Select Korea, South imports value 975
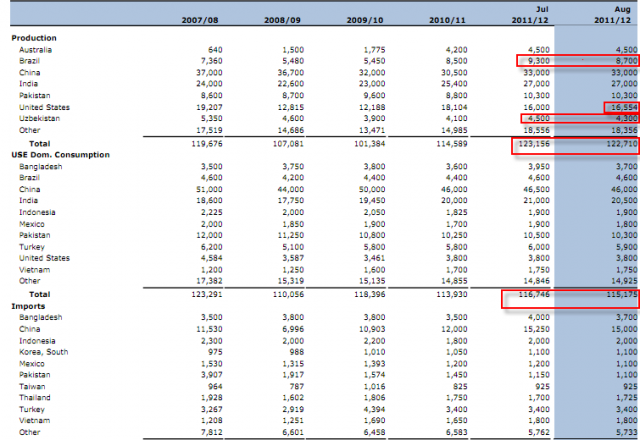 coord(215,352)
